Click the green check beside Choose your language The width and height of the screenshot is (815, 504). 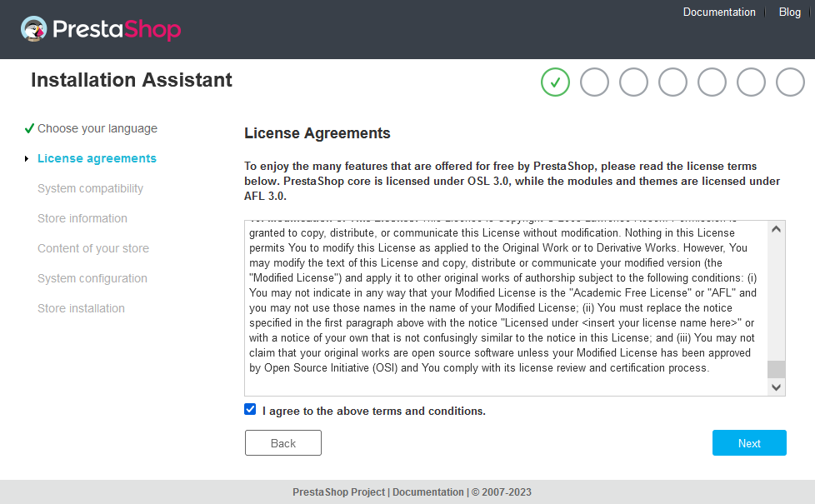[x=28, y=127]
